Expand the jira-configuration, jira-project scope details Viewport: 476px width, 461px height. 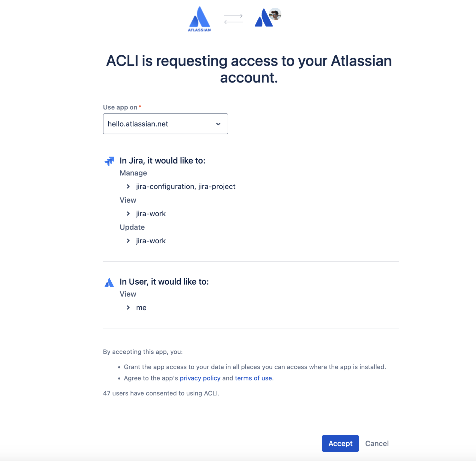(x=128, y=187)
